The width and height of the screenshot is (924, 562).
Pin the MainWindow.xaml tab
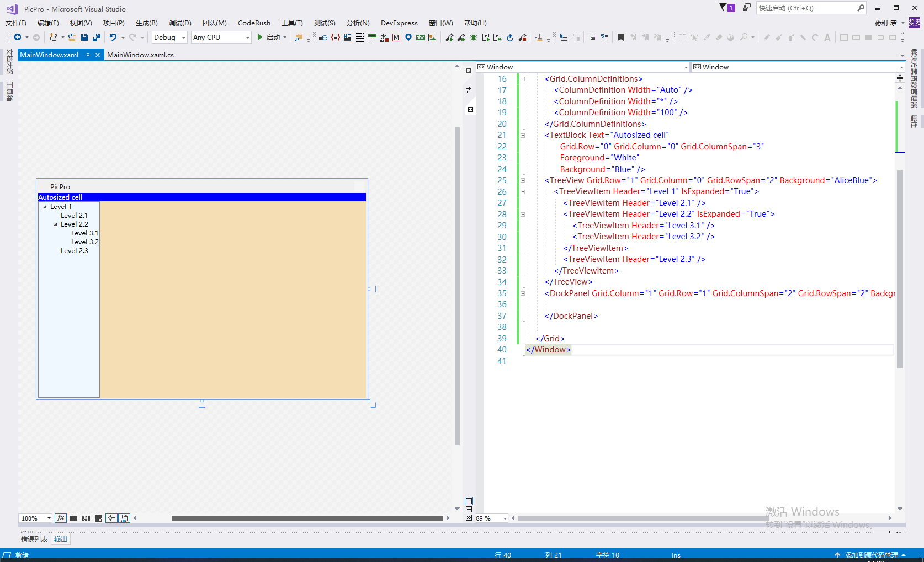pos(87,55)
